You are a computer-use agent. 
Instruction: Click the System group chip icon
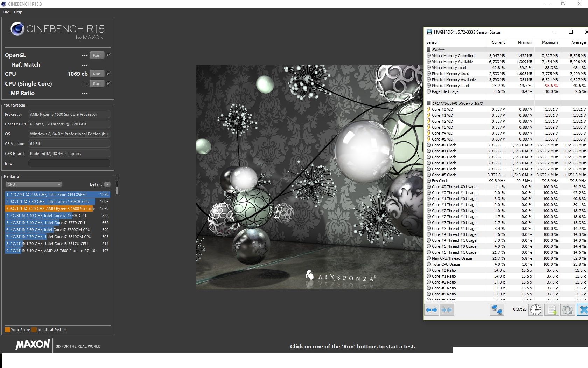(x=429, y=50)
